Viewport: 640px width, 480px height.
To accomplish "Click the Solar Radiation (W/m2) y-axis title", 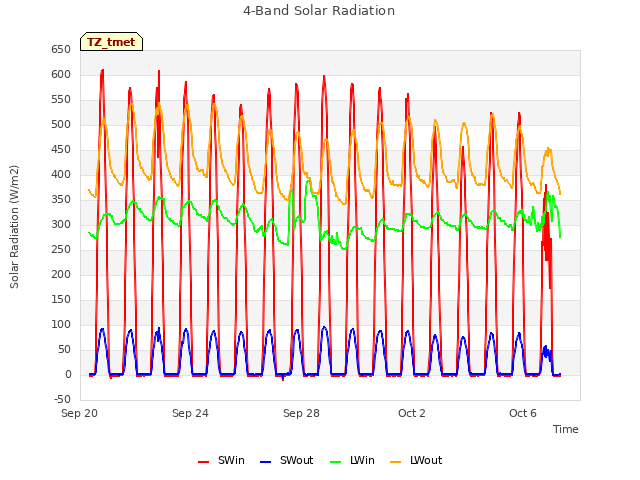I will [x=14, y=227].
